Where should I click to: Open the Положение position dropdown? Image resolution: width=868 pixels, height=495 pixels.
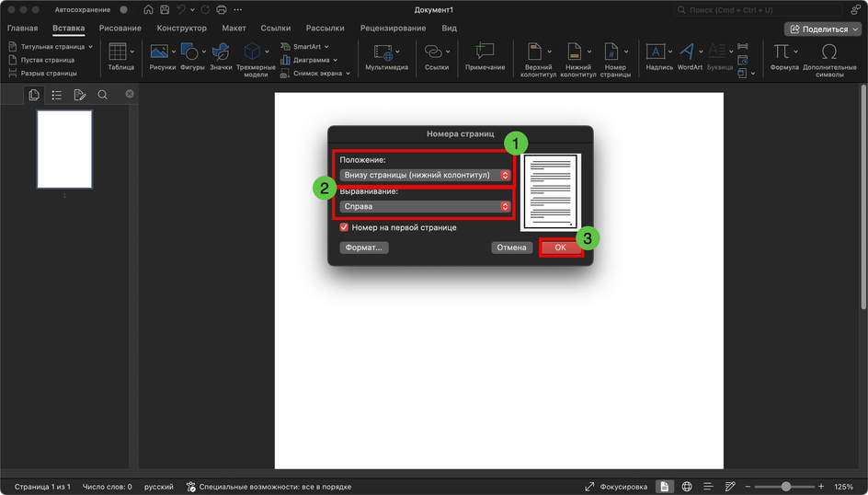pyautogui.click(x=425, y=175)
